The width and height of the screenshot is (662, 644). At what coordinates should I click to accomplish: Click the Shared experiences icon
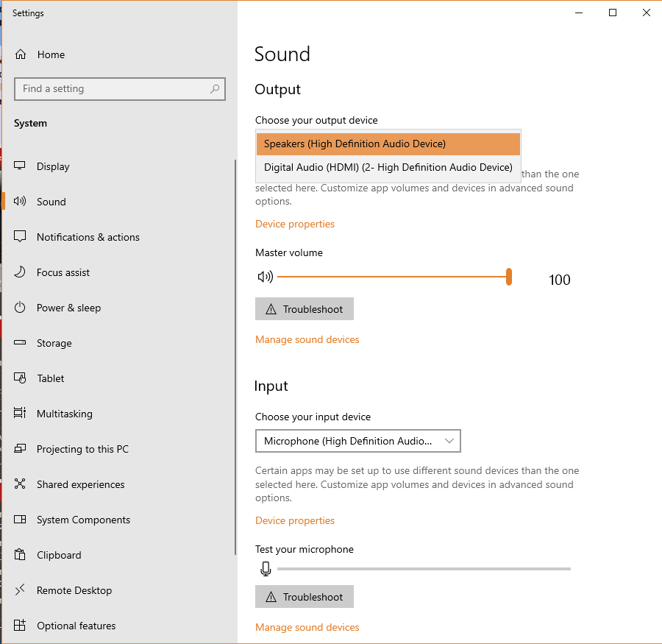pos(21,484)
